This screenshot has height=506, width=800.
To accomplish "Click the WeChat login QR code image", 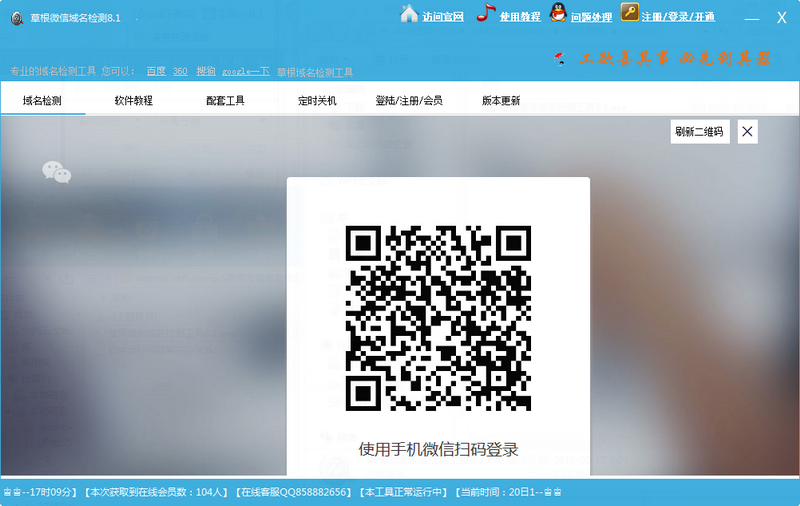I will [x=438, y=318].
